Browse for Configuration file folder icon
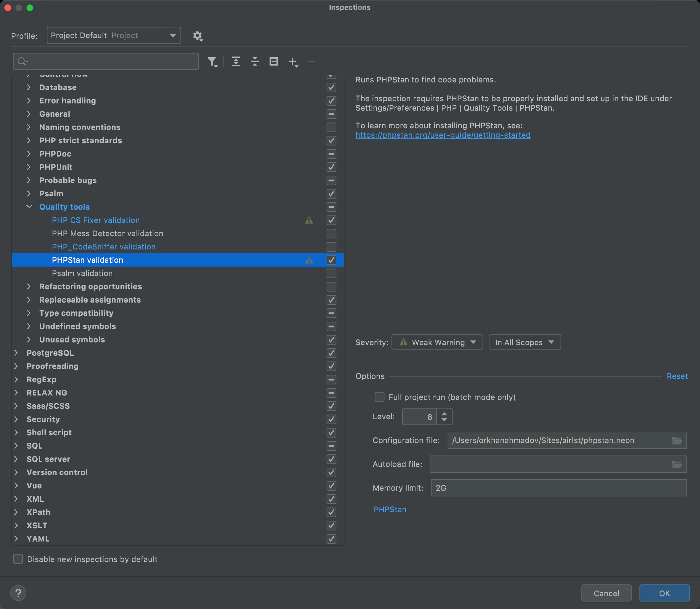The width and height of the screenshot is (700, 609). tap(677, 441)
